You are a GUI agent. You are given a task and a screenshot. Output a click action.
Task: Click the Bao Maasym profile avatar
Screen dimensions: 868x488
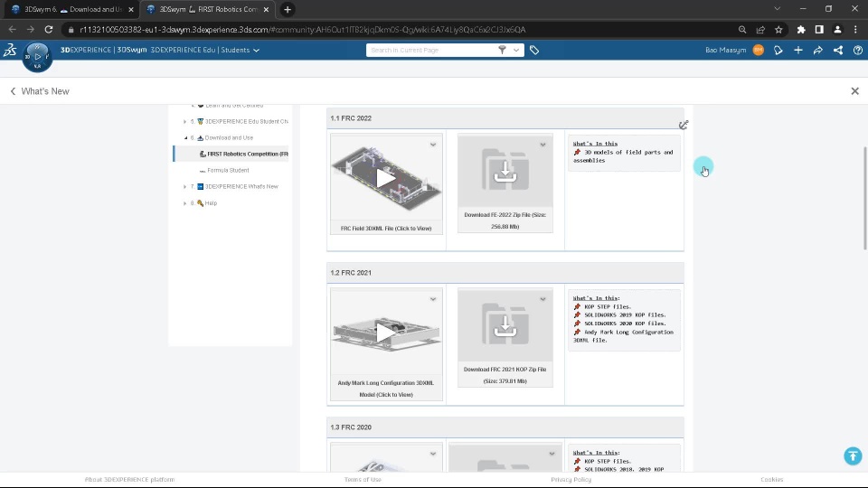[759, 50]
